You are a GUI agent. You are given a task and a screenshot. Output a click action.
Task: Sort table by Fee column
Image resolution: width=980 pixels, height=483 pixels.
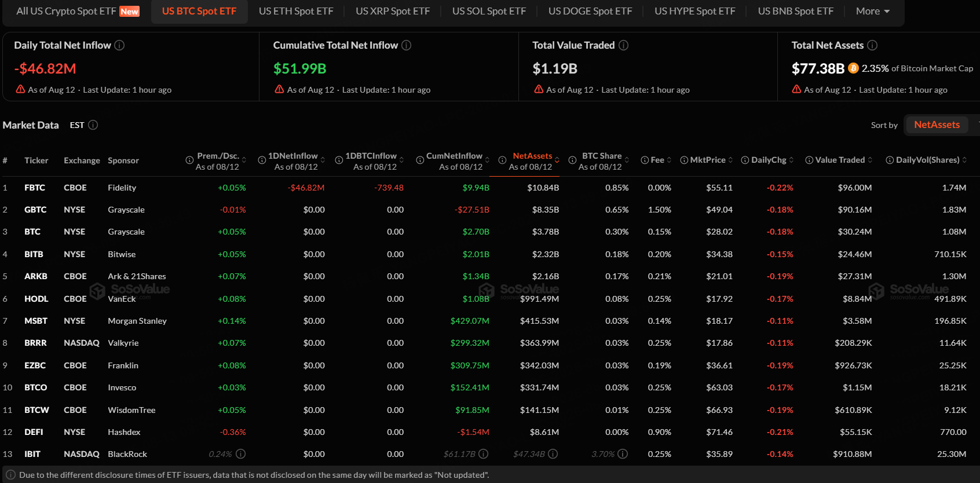(656, 160)
